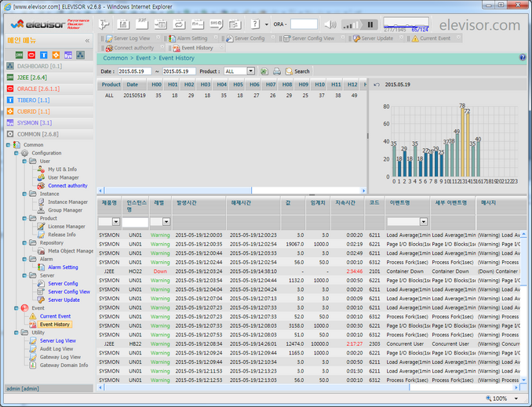The image size is (532, 407).
Task: Click the chart back arrow icon
Action: [376, 84]
